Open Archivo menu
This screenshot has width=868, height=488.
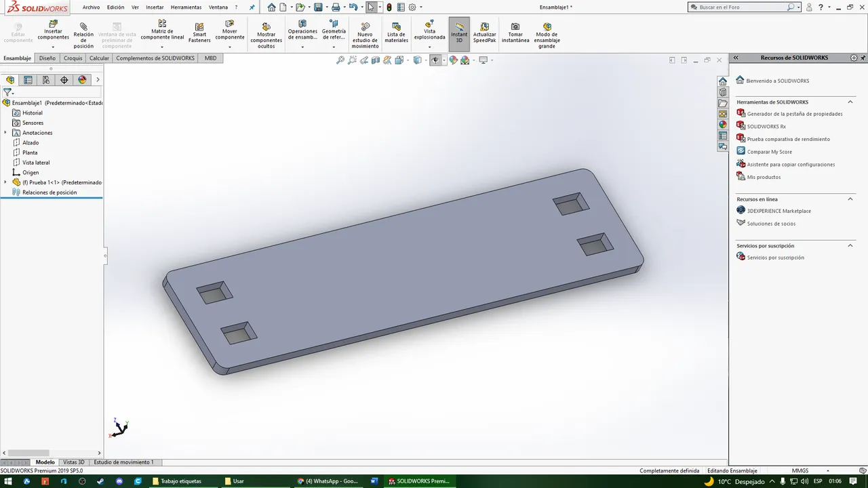91,7
